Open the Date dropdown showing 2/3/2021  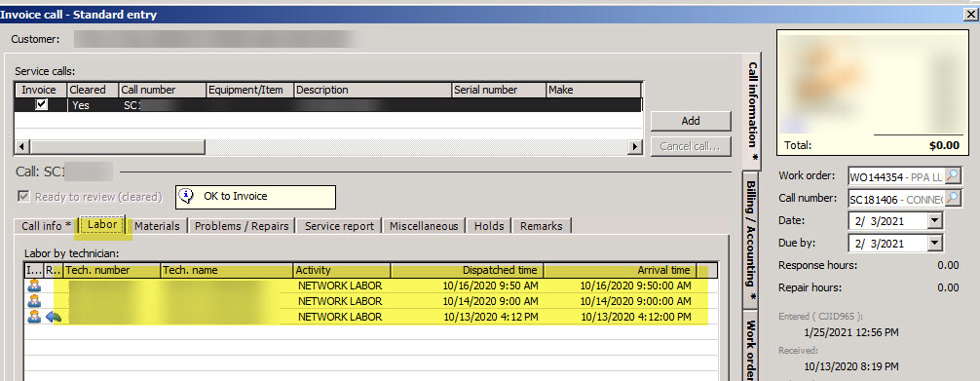(x=935, y=221)
